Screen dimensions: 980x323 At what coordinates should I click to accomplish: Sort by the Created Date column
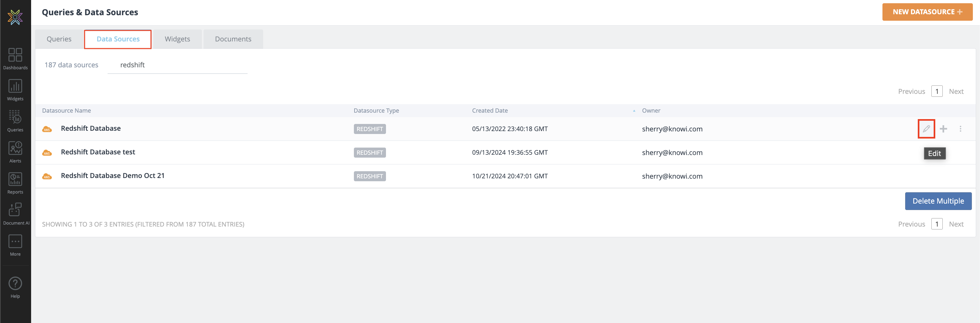coord(490,111)
